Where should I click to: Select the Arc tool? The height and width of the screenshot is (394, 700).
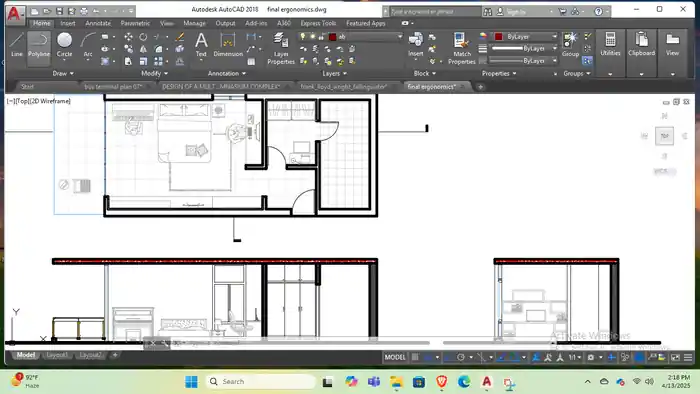pyautogui.click(x=88, y=45)
